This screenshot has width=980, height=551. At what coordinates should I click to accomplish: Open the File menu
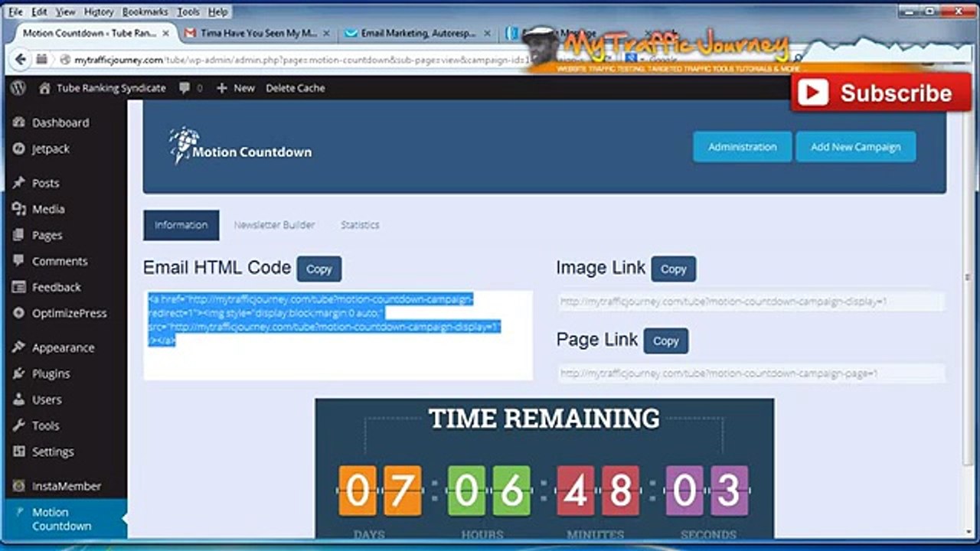coord(15,12)
